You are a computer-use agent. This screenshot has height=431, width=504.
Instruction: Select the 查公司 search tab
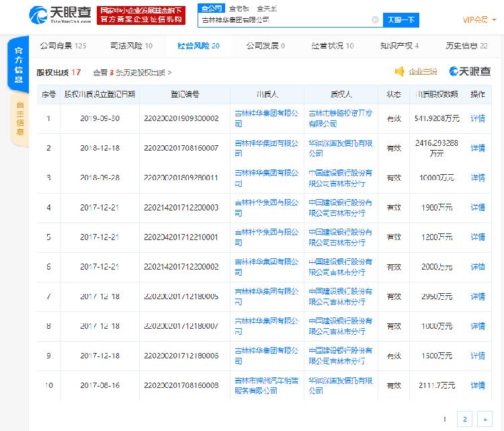(x=211, y=8)
